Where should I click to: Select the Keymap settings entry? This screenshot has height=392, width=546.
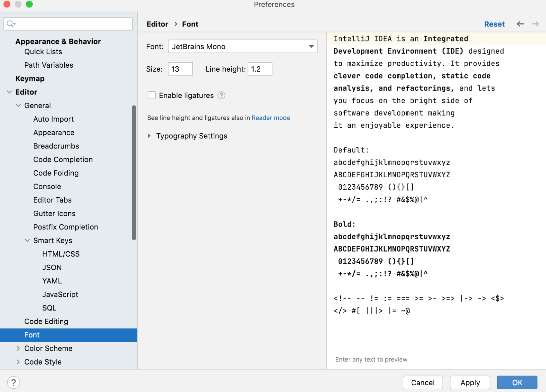tap(30, 78)
